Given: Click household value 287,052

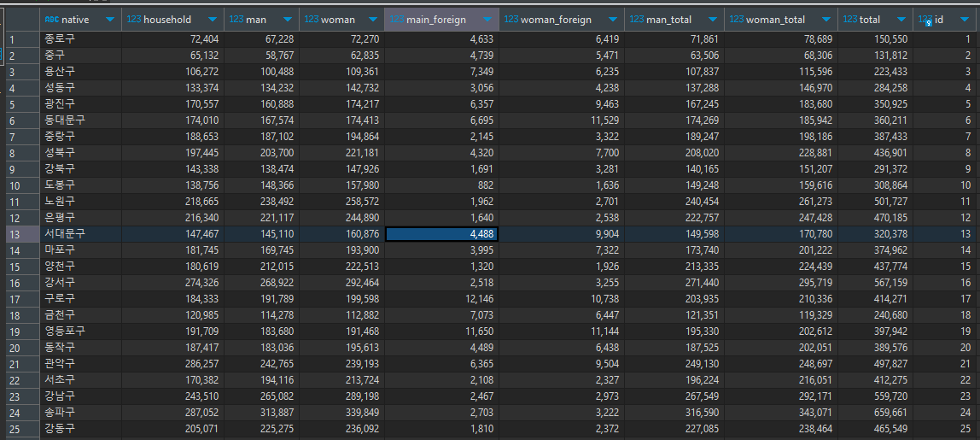Looking at the screenshot, I should tap(172, 413).
